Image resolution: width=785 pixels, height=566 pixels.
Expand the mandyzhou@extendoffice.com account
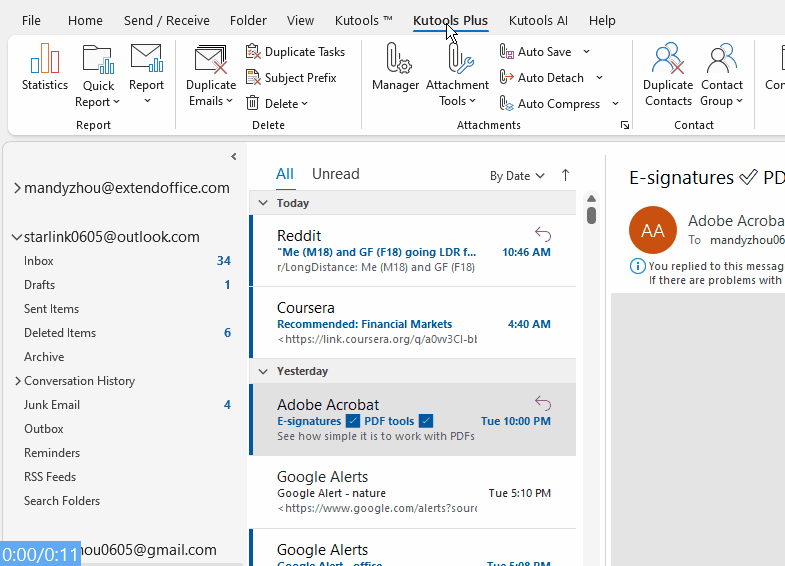[17, 188]
